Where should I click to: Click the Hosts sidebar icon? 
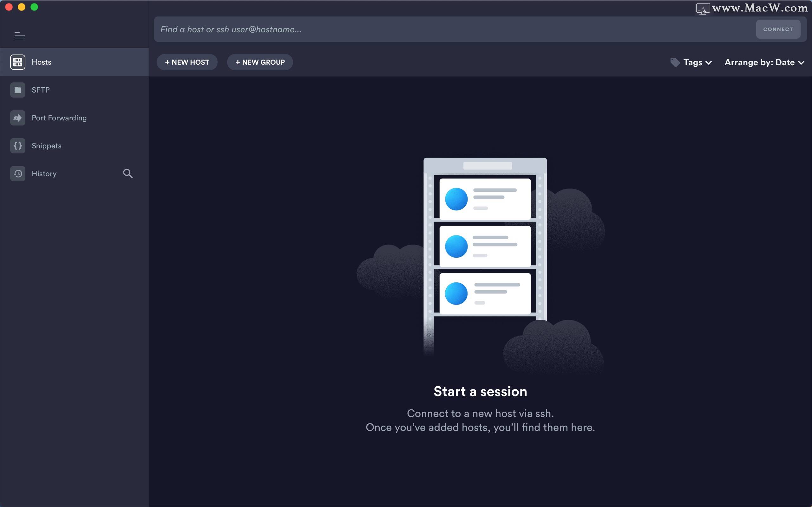(17, 62)
